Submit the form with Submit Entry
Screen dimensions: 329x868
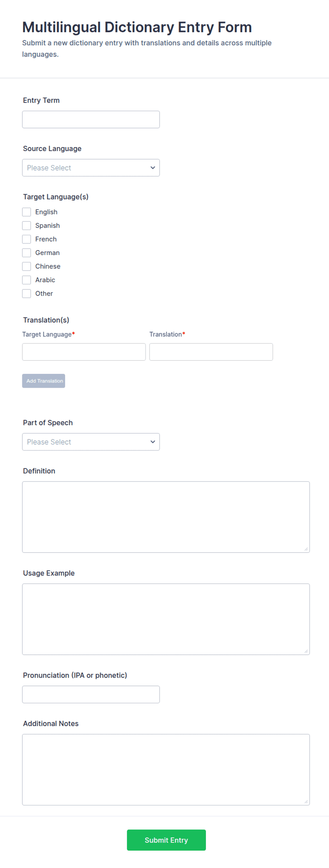(166, 840)
